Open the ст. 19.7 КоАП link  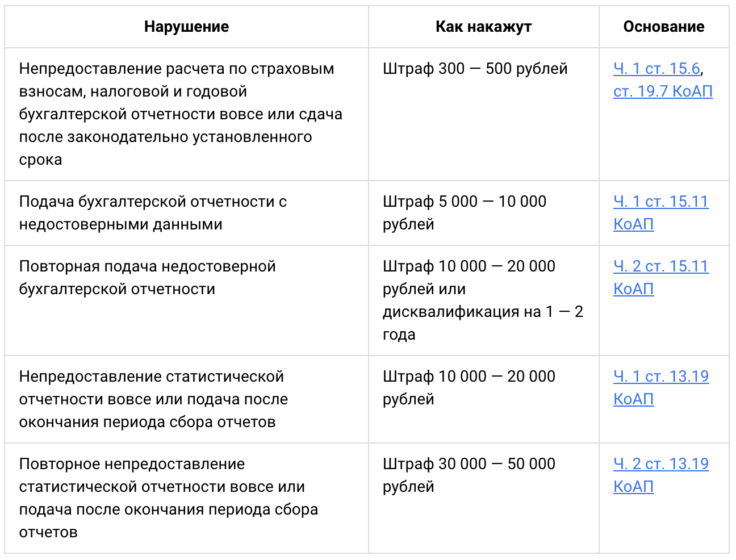(663, 91)
